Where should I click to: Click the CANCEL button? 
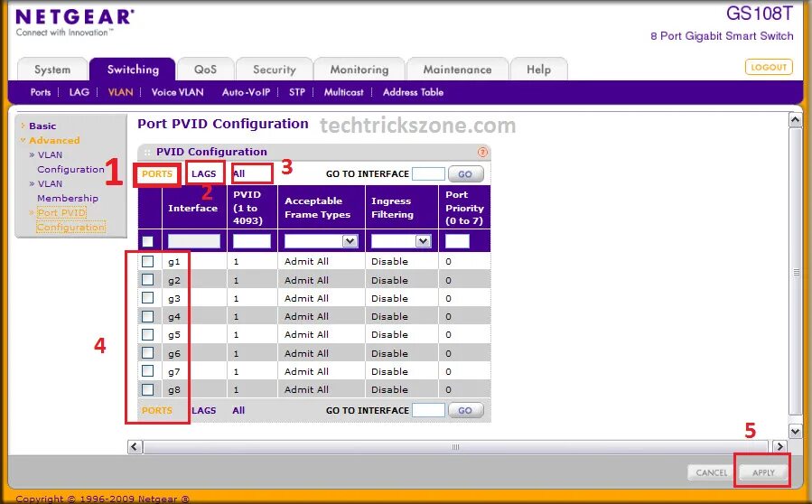pyautogui.click(x=712, y=472)
